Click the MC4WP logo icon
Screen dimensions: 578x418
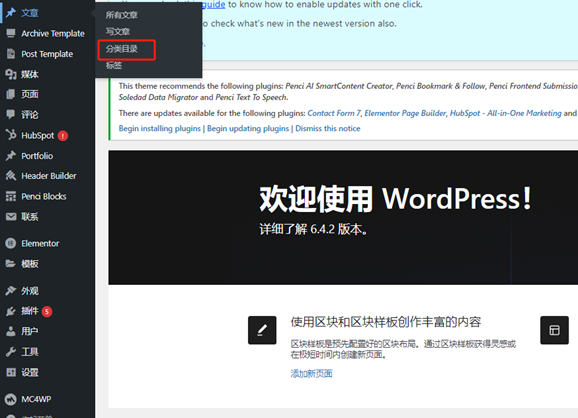click(x=11, y=399)
